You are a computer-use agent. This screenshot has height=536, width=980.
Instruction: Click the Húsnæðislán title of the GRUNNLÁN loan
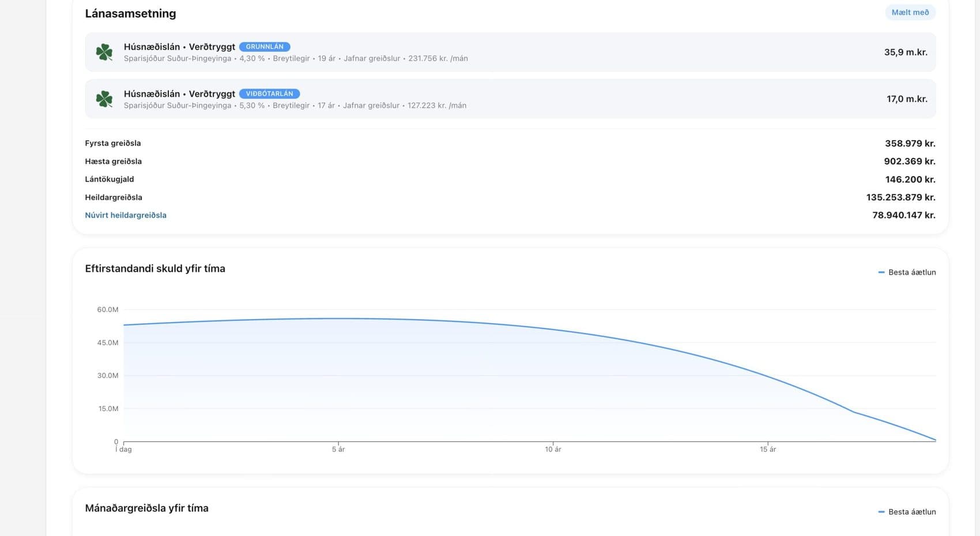point(179,47)
